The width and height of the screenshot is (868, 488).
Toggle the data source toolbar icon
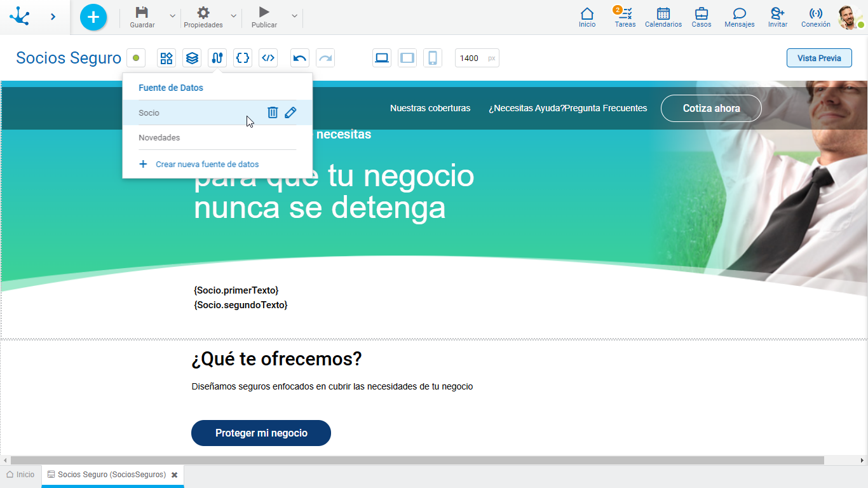pos(217,58)
